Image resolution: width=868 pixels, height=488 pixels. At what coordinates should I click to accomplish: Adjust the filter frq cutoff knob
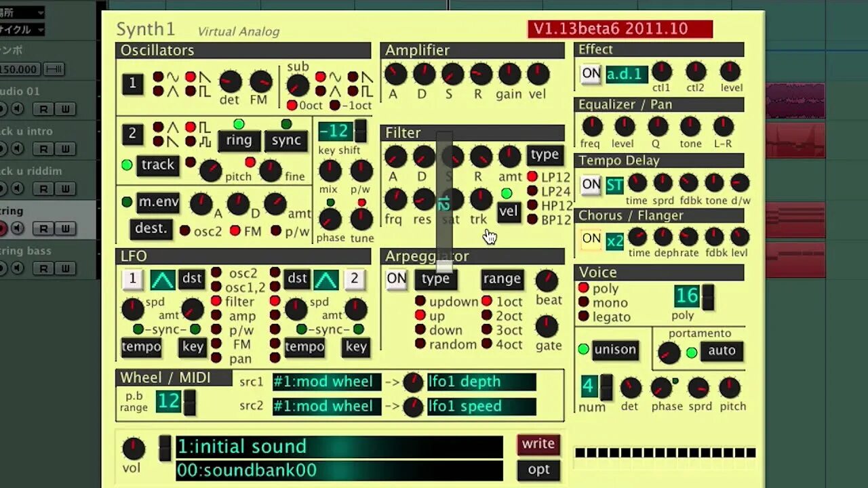click(x=395, y=199)
